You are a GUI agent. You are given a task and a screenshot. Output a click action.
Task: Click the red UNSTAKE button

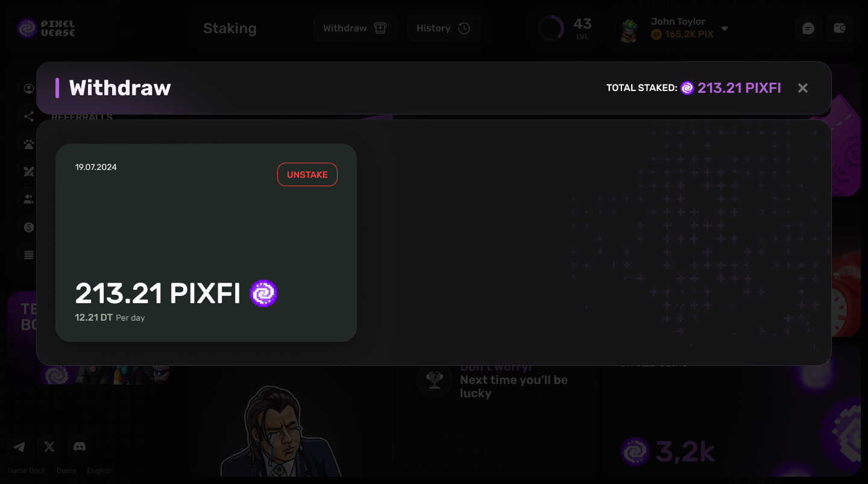tap(307, 175)
